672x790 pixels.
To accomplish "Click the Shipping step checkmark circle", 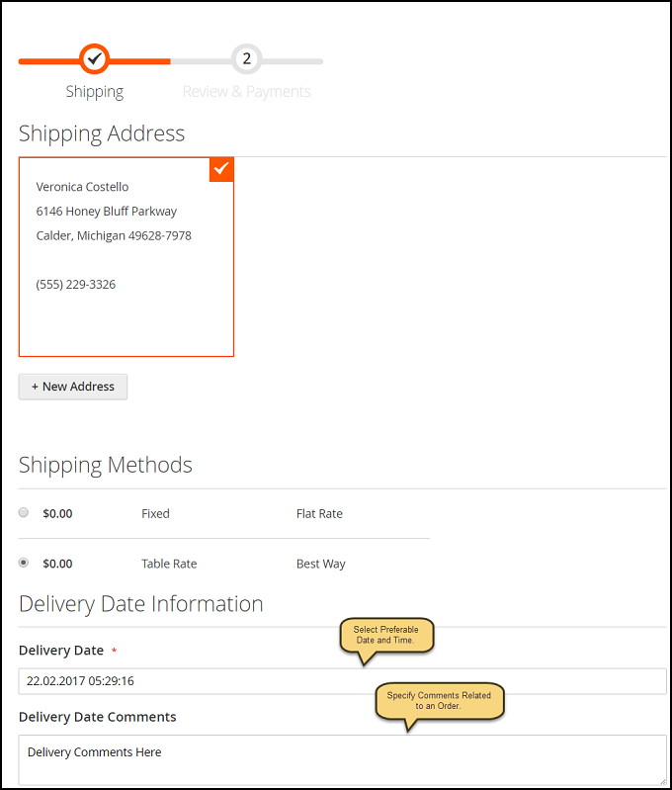I will pos(94,59).
